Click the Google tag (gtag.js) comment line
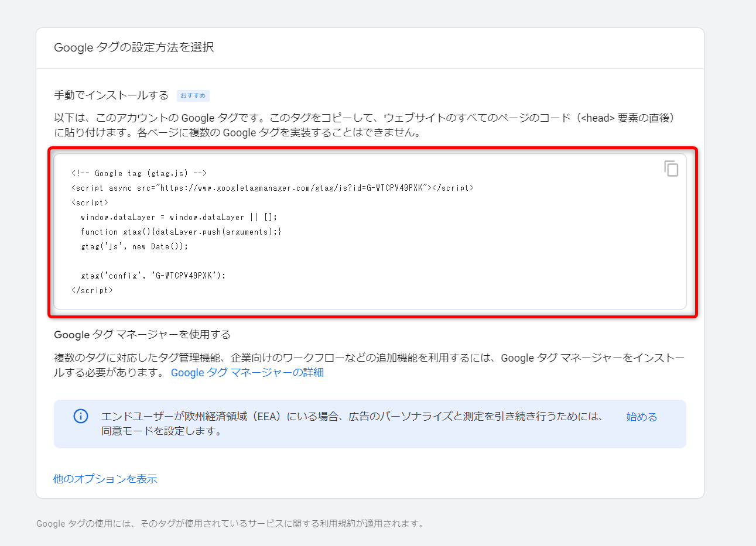Screen dimensions: 756x546 point(139,173)
